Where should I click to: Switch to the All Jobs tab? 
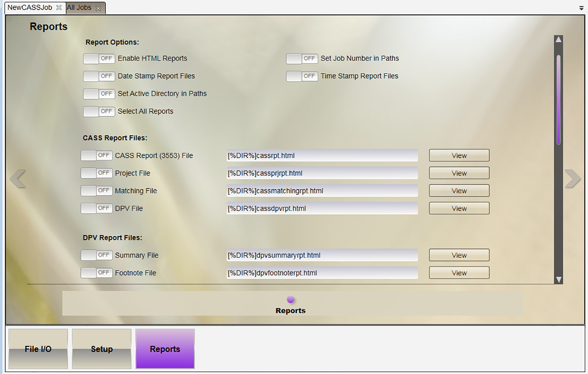click(x=79, y=8)
